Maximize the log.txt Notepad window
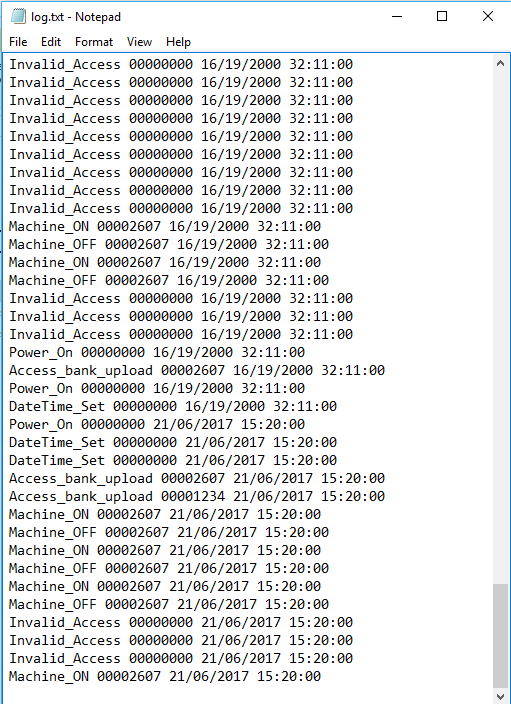 (x=442, y=17)
